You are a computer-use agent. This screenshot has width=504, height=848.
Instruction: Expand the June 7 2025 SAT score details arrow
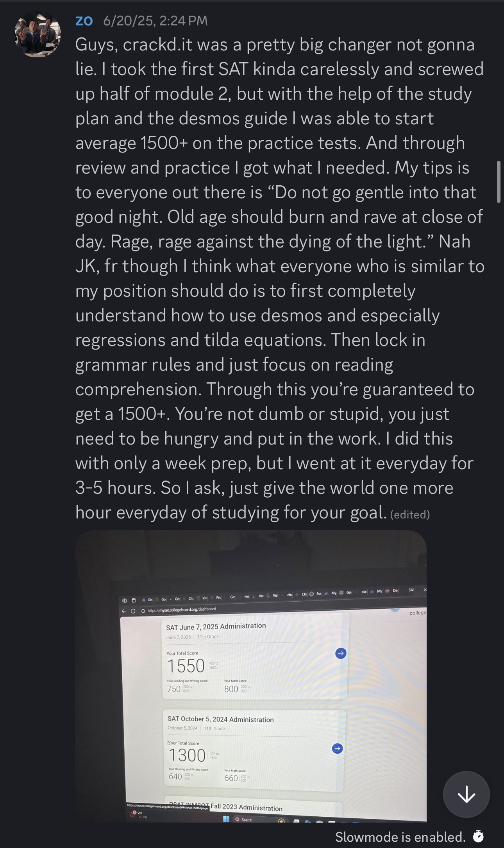tap(341, 653)
